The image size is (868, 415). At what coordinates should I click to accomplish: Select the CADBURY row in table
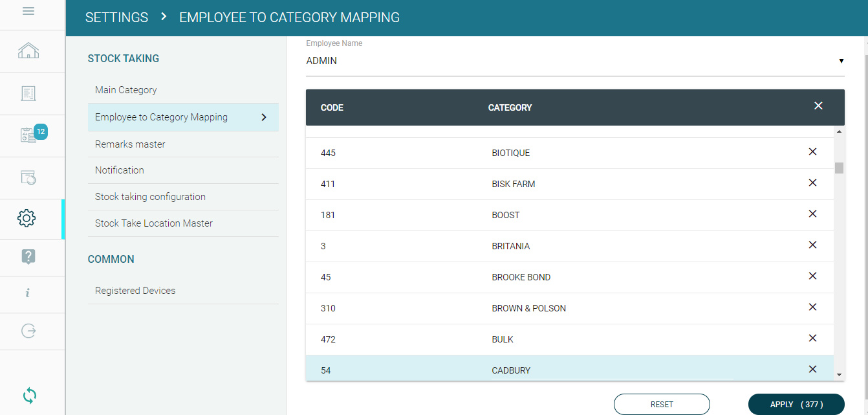[511, 370]
